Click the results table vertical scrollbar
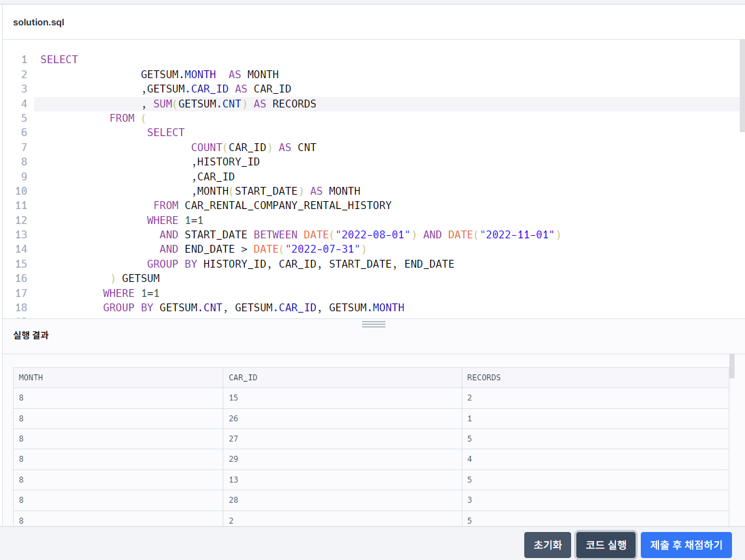 [732, 366]
